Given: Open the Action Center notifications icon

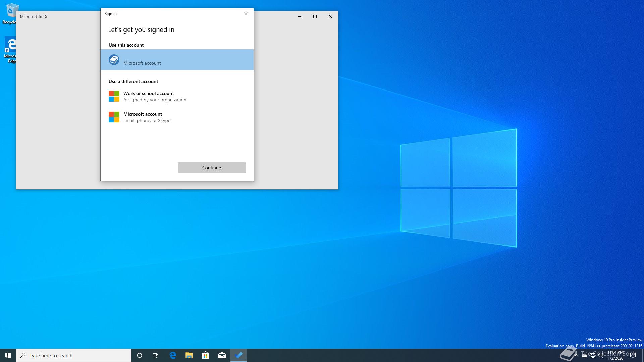Looking at the screenshot, I should click(633, 355).
